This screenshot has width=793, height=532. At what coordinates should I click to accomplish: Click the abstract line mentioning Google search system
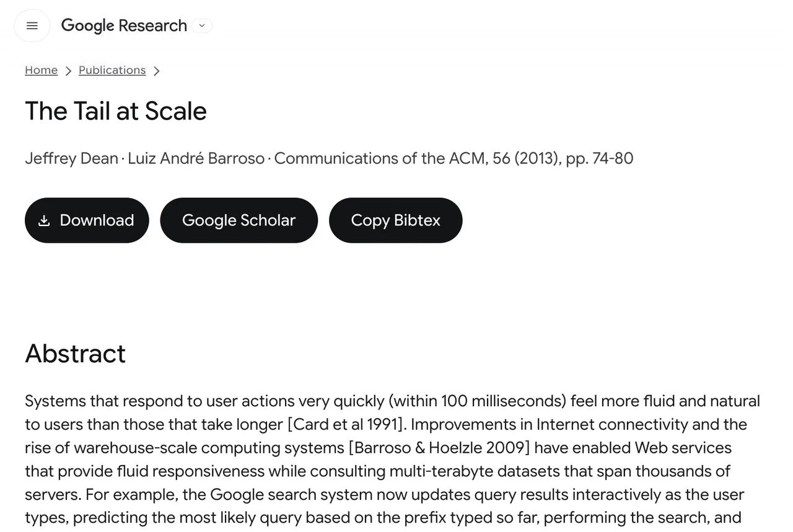click(x=384, y=495)
